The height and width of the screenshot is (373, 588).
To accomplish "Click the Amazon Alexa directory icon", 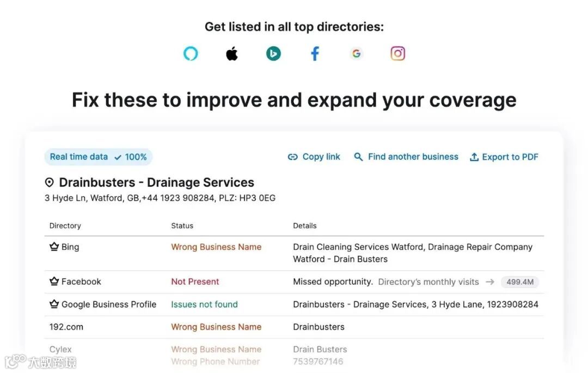I will click(x=191, y=54).
